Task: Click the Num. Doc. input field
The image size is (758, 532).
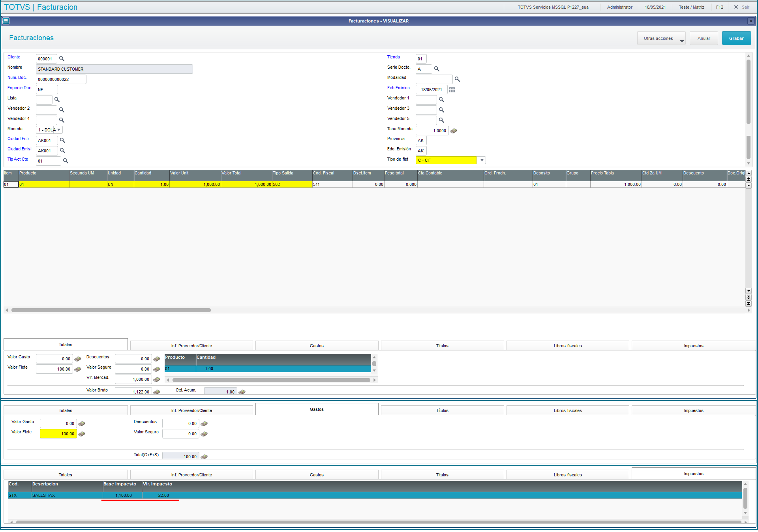Action: [x=61, y=79]
